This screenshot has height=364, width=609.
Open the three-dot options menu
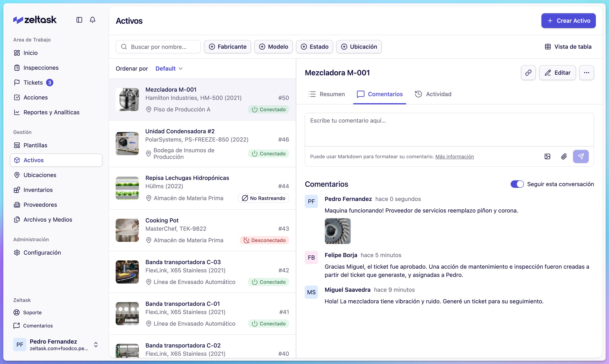click(586, 73)
